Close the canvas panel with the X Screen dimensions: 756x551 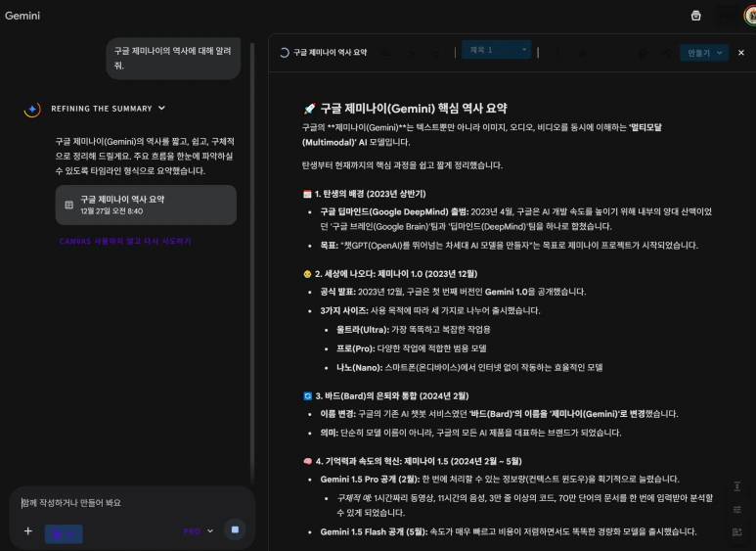[741, 53]
